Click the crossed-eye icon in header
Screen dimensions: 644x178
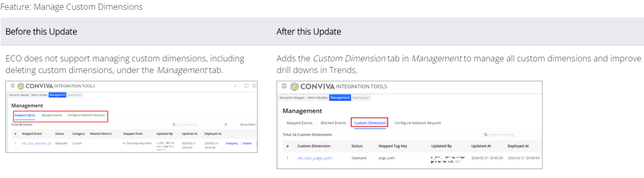(x=235, y=86)
